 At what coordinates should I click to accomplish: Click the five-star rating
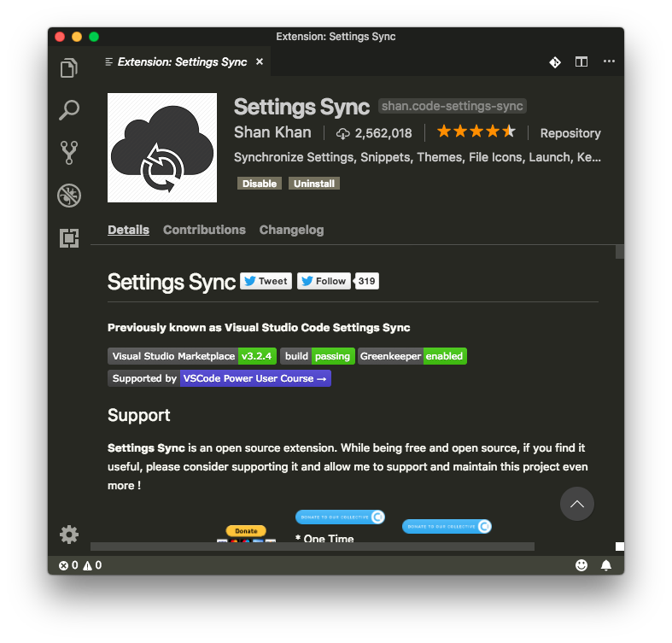pyautogui.click(x=476, y=132)
